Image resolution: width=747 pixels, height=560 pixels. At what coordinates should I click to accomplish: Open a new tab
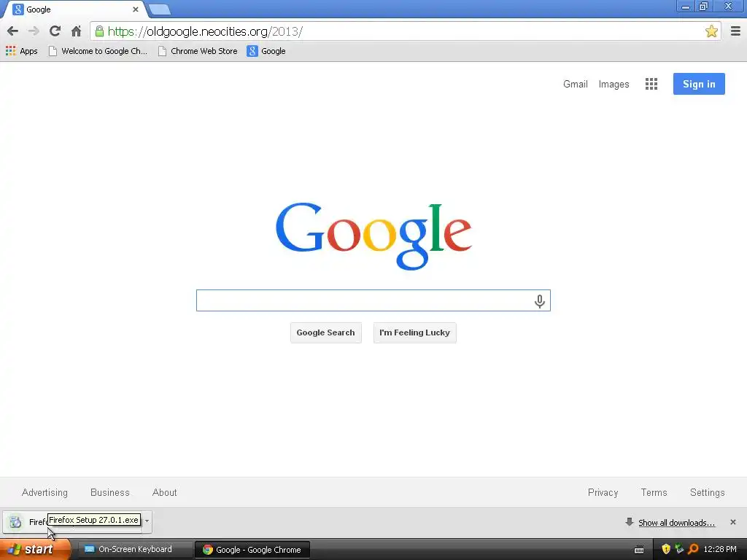coord(159,9)
